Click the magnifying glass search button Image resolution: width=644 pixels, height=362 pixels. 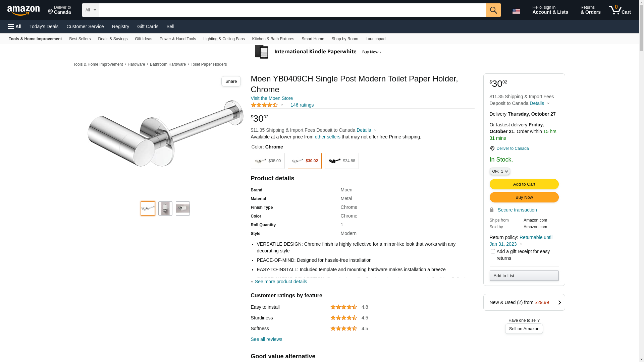pos(493,10)
